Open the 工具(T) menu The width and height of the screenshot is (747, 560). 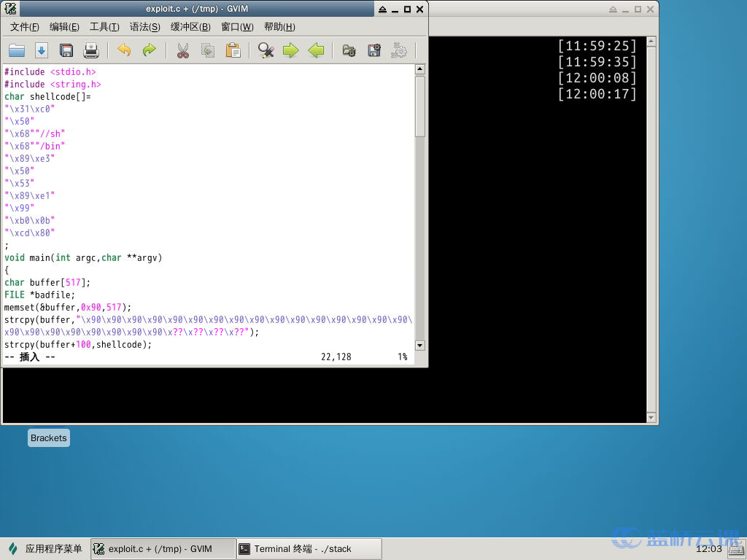click(x=104, y=27)
